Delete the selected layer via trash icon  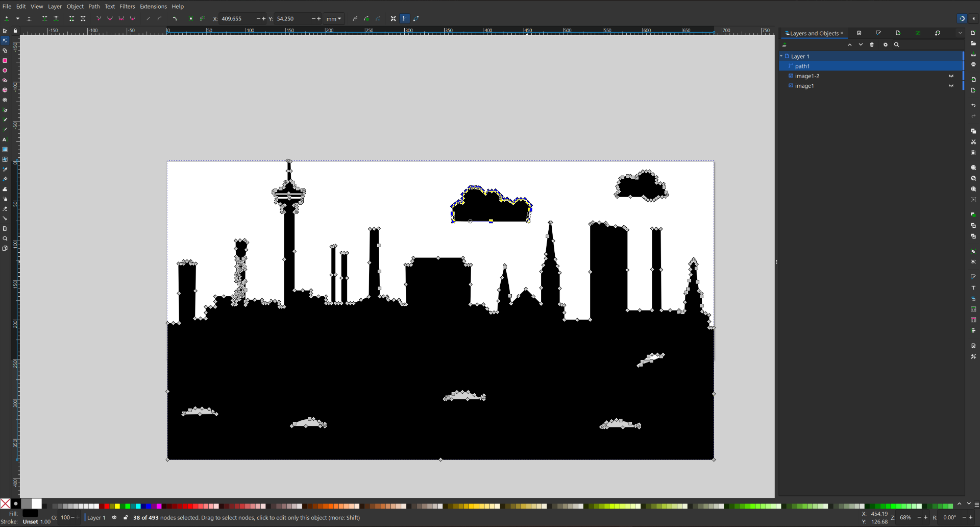(x=872, y=45)
